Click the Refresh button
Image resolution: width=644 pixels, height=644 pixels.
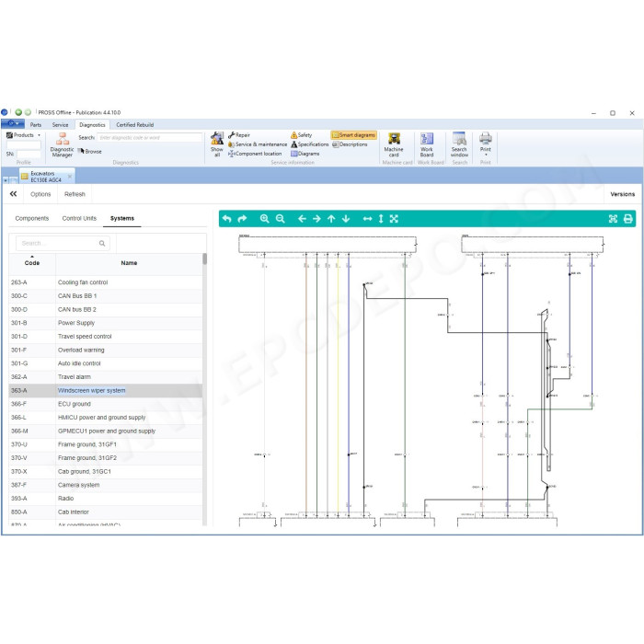(75, 194)
